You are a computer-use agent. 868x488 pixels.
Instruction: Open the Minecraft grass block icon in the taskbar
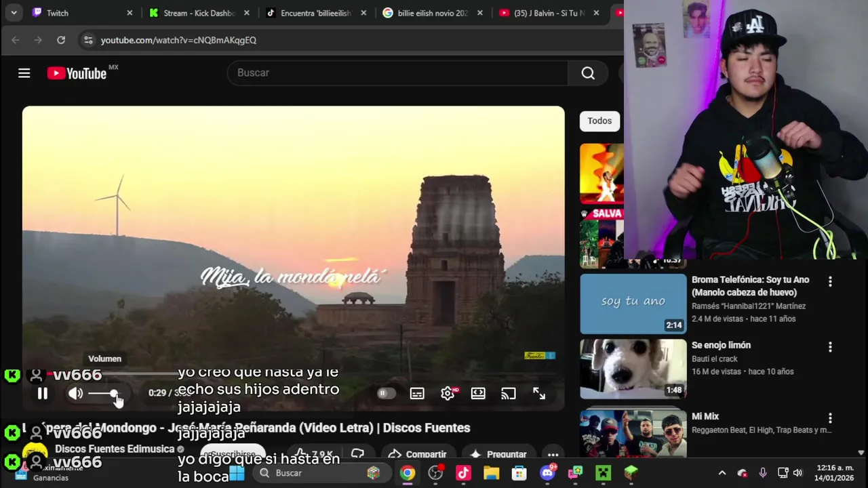(631, 473)
